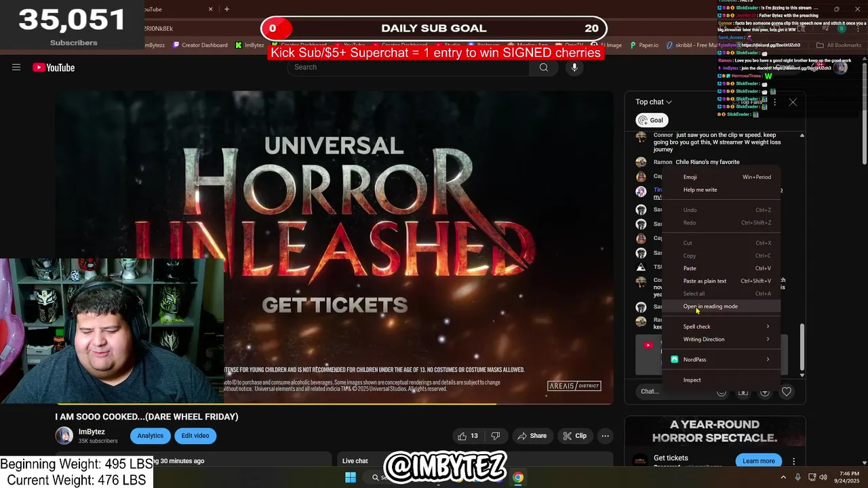The height and width of the screenshot is (488, 868).
Task: Click the video title text
Action: click(x=146, y=416)
